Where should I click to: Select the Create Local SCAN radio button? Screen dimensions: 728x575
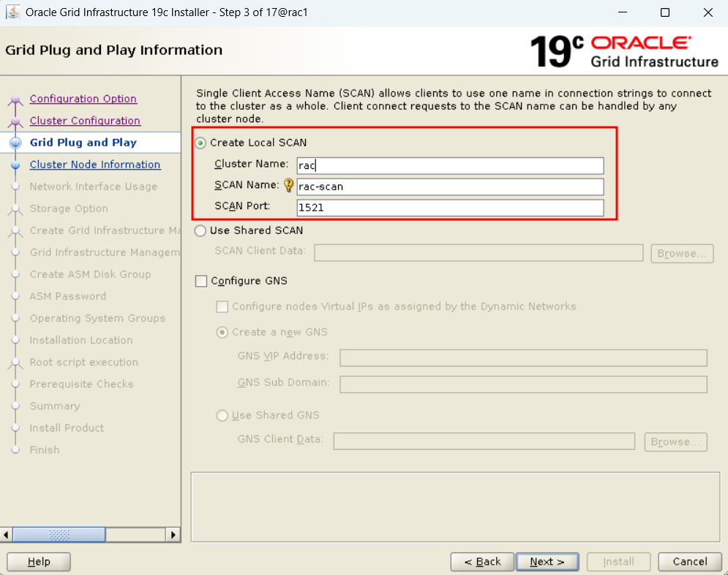[200, 143]
